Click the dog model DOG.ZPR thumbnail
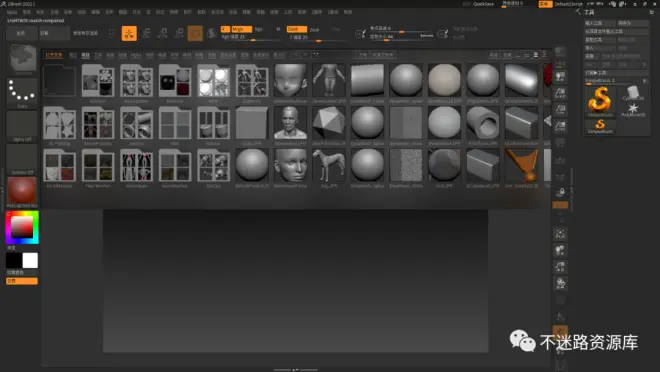 [x=329, y=167]
